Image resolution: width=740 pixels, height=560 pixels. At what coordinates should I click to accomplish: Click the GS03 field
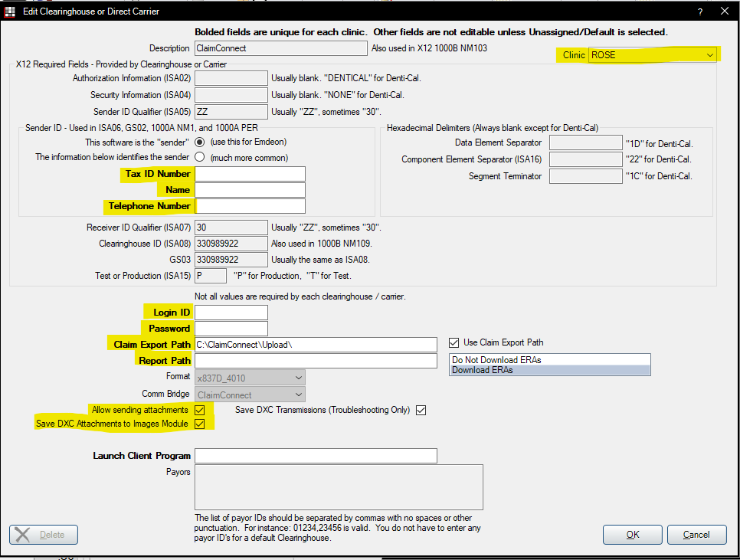tap(231, 260)
